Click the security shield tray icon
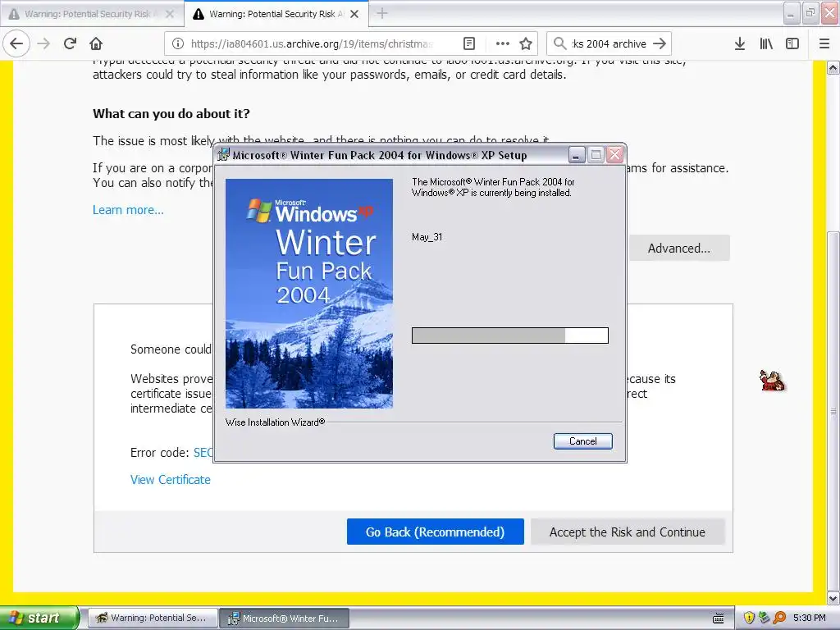The width and height of the screenshot is (840, 630). pos(749,618)
